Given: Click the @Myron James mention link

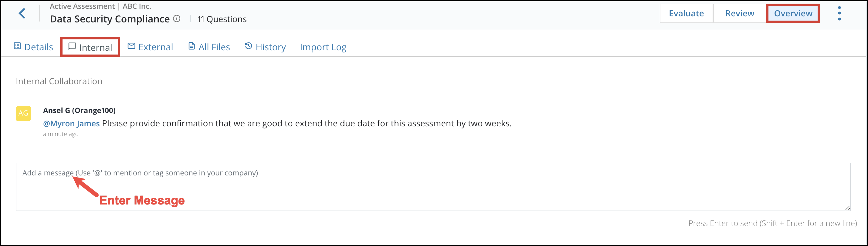Looking at the screenshot, I should coord(71,123).
